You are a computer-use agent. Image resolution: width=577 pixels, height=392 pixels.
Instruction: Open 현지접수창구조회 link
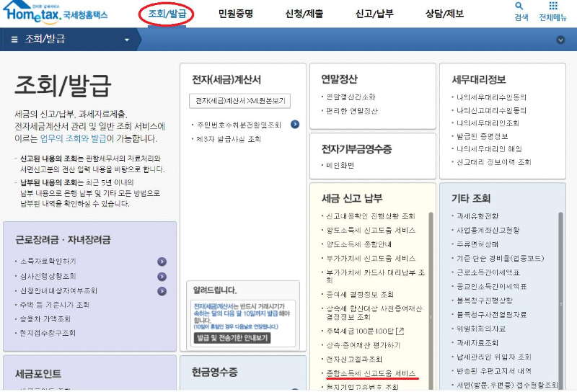[x=48, y=333]
